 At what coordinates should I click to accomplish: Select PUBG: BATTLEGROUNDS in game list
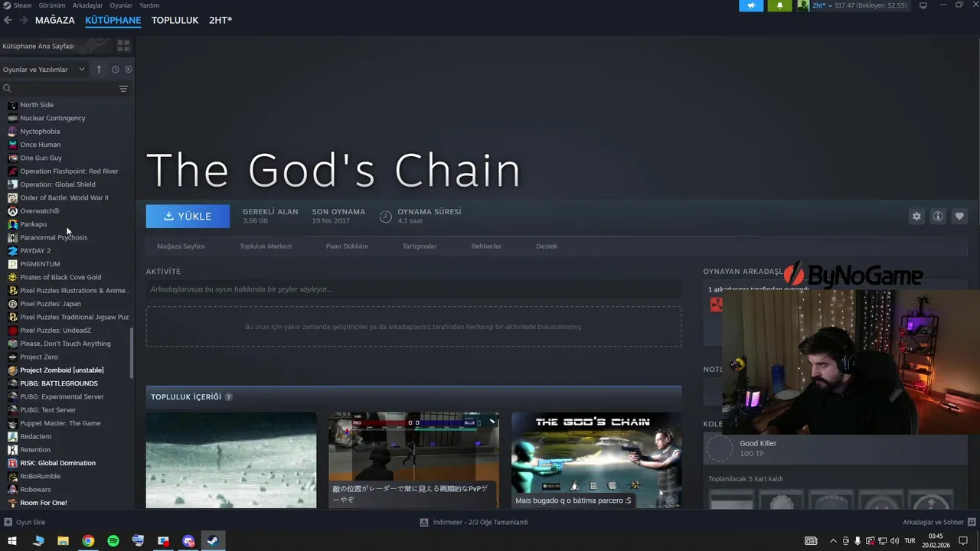[x=59, y=383]
